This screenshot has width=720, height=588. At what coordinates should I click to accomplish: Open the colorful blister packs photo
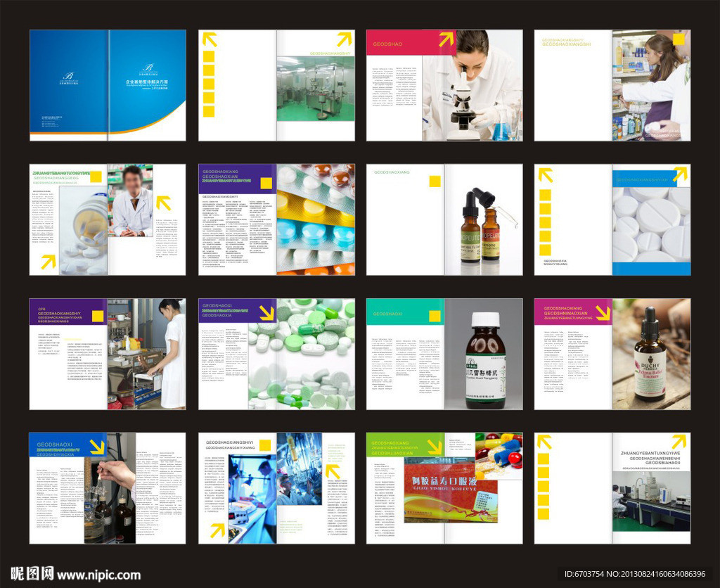pos(316,219)
